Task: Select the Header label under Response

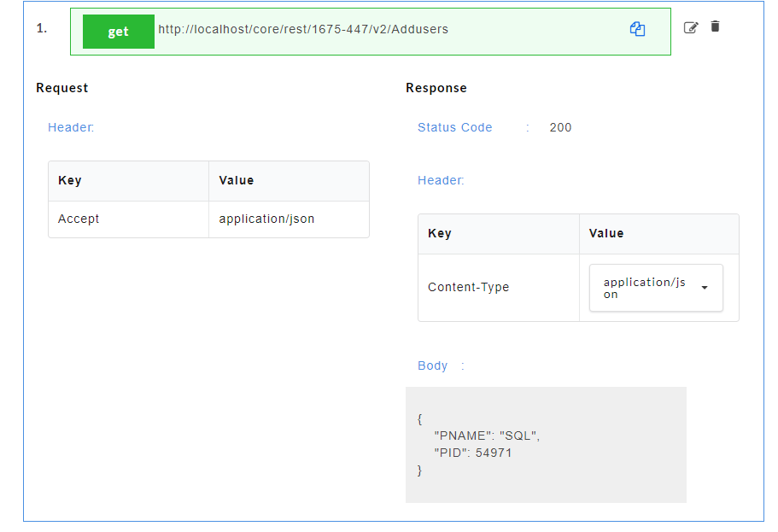Action: click(441, 180)
